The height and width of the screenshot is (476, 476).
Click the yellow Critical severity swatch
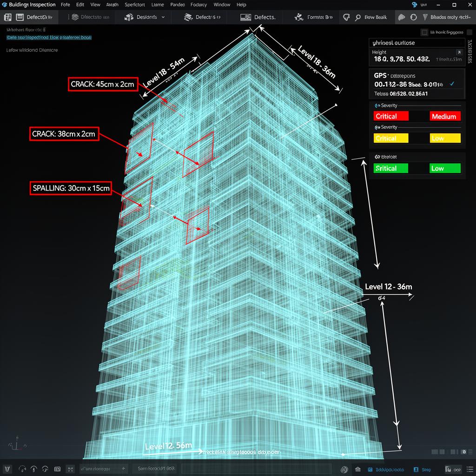[390, 138]
